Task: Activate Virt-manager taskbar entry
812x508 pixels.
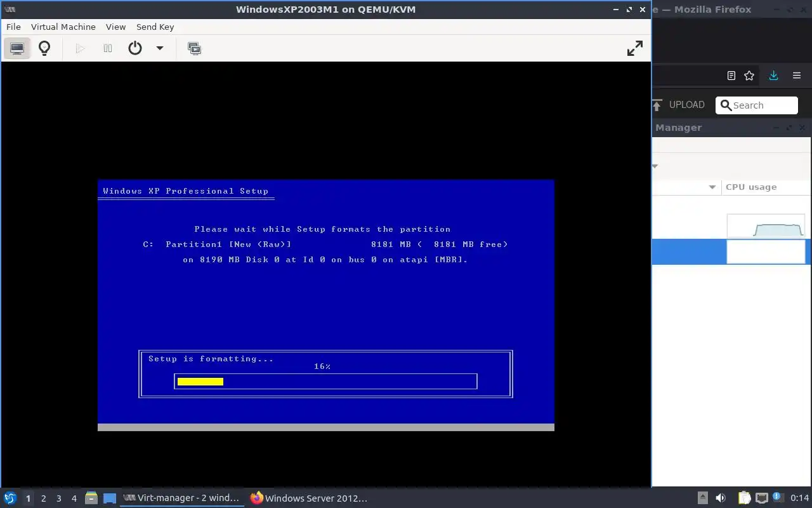Action: click(x=182, y=498)
